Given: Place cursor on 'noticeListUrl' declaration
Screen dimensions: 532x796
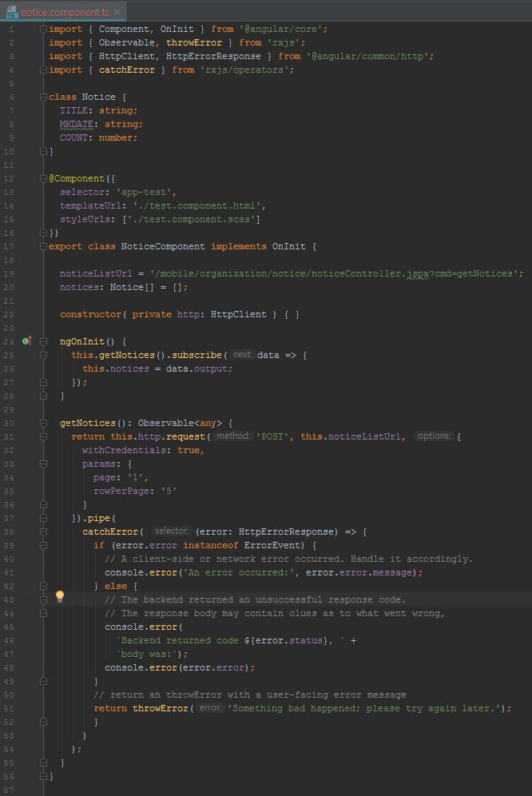Looking at the screenshot, I should 96,273.
